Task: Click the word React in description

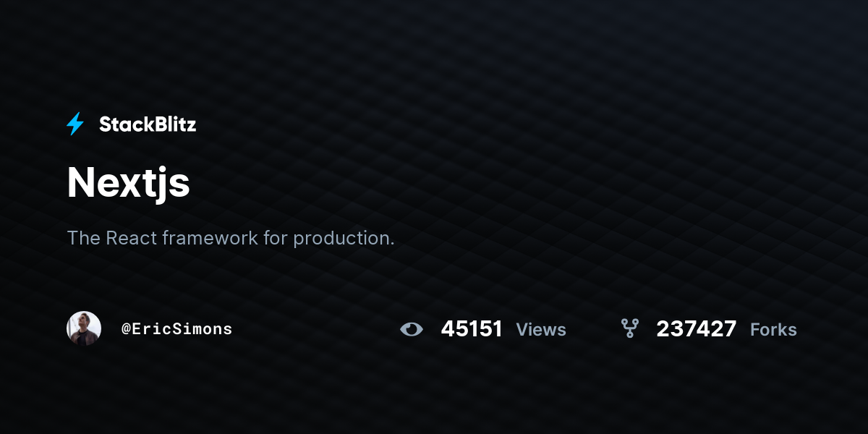Action: tap(132, 237)
